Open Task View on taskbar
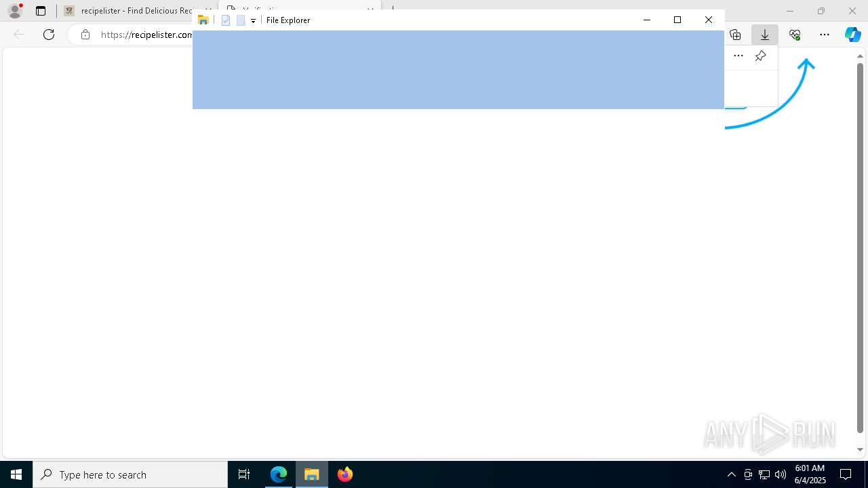The width and height of the screenshot is (868, 488). tap(244, 474)
